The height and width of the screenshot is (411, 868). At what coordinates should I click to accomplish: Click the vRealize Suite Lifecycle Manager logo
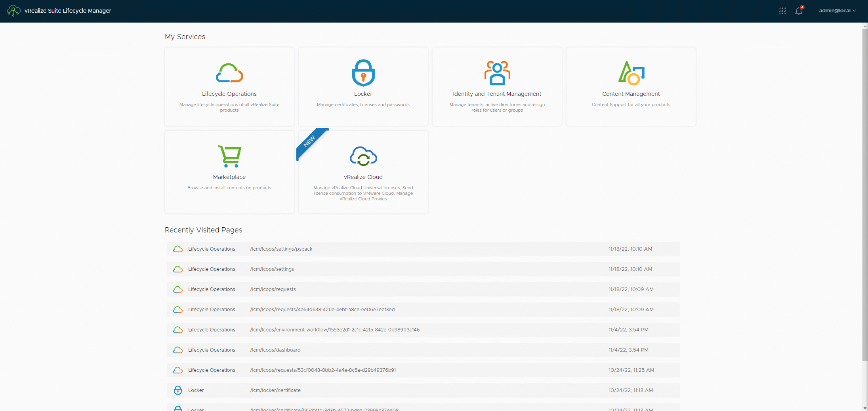(13, 11)
